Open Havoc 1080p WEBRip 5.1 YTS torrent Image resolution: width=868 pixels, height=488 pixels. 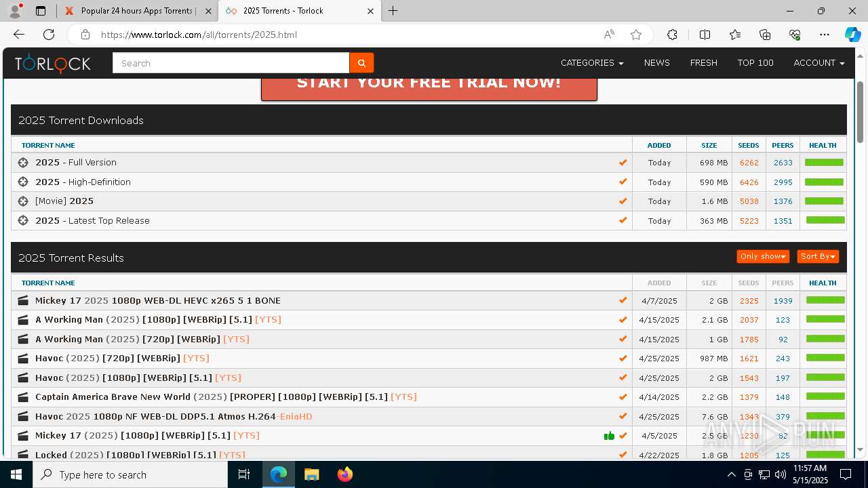[138, 378]
